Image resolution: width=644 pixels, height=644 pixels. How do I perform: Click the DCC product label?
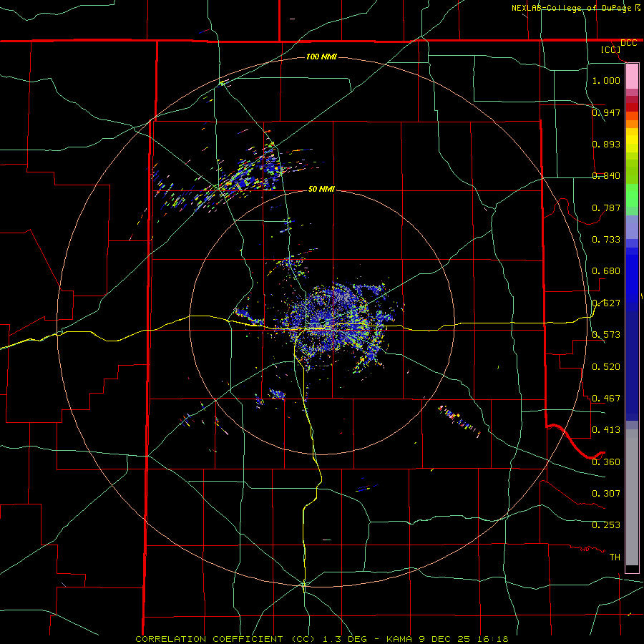click(x=628, y=43)
